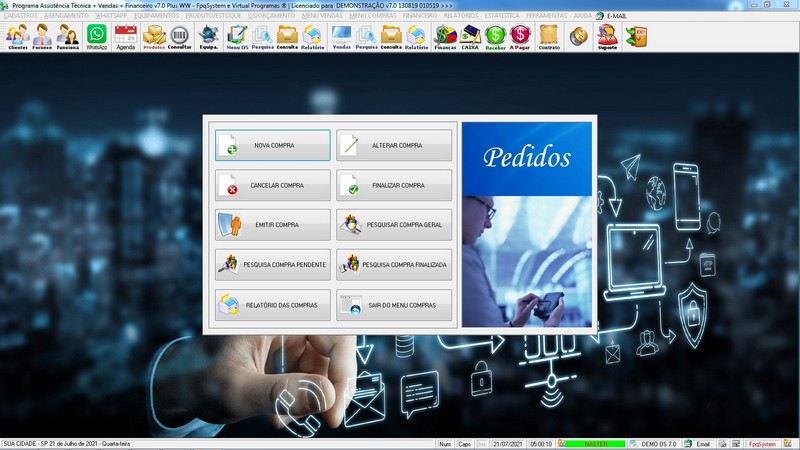Screen dimensions: 800x450
Task: Open the FERRAMENTAS menu
Action: [x=546, y=16]
